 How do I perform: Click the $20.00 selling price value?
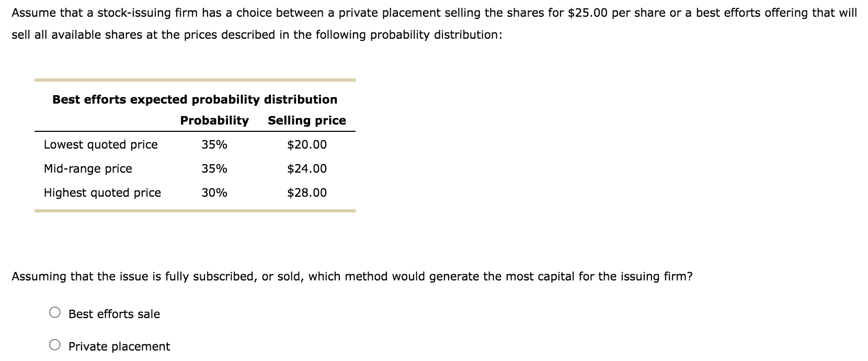coord(306,144)
